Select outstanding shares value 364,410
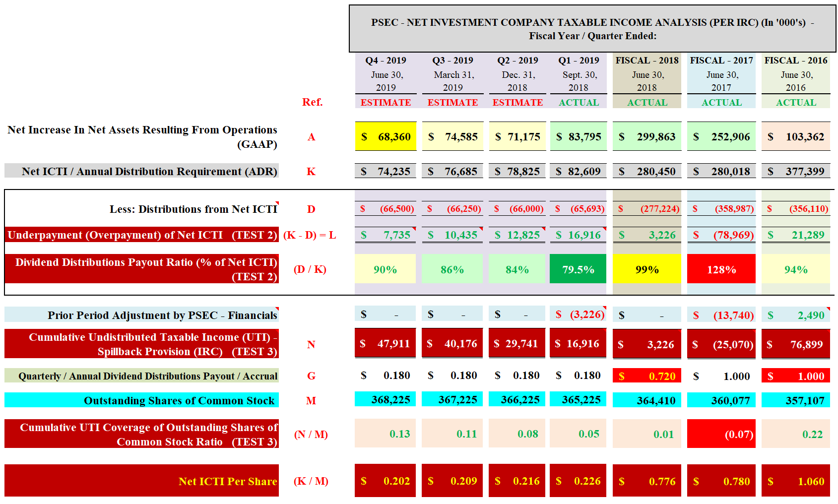This screenshot has width=838, height=504. [x=647, y=400]
